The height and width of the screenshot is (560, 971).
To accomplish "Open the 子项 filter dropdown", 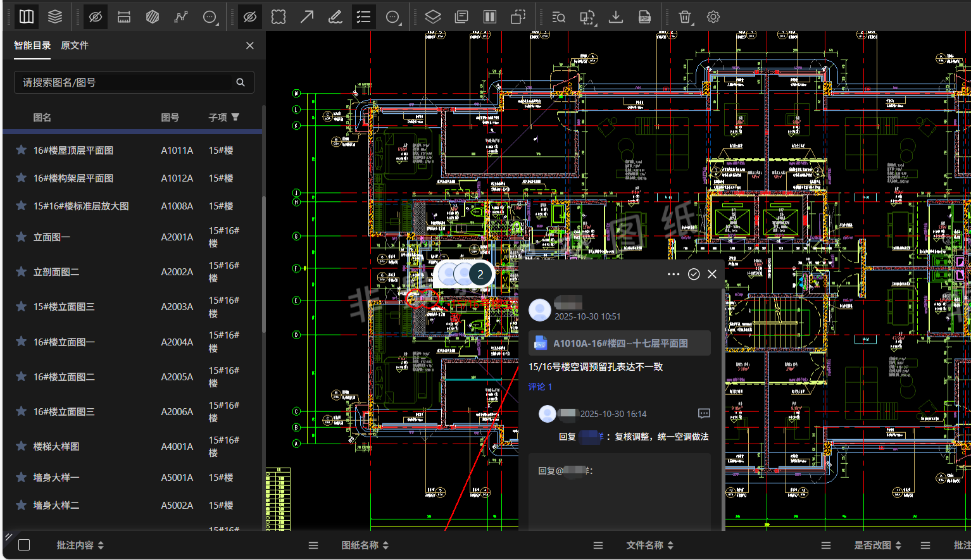I will click(235, 117).
